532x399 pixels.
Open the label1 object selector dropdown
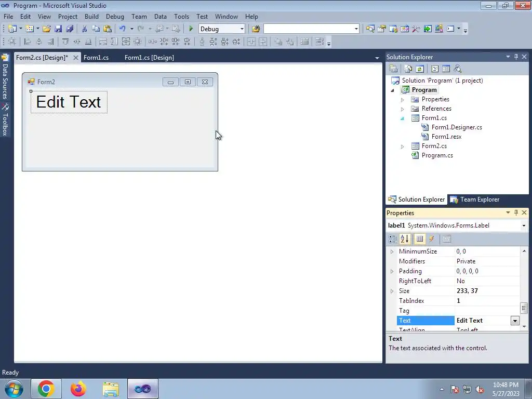524,225
